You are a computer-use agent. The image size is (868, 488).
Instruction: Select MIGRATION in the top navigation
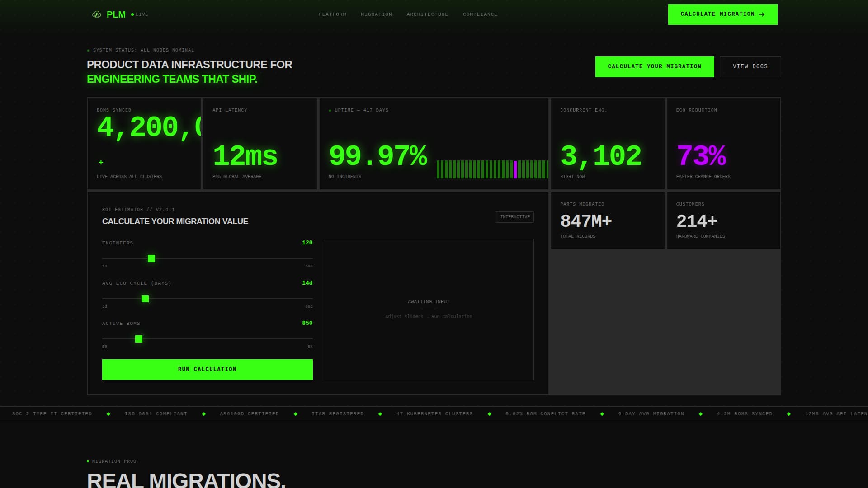point(377,14)
